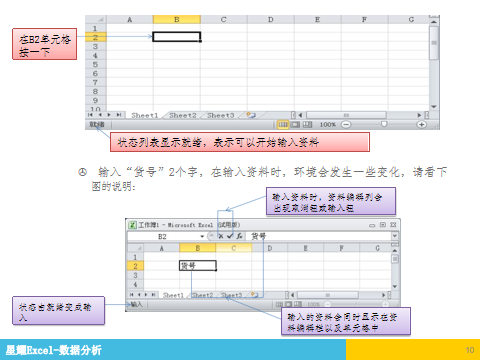Screen dimensions: 480x360
Task: Go to the next sheet in the 就绪 spreadsheet
Action: [109, 115]
